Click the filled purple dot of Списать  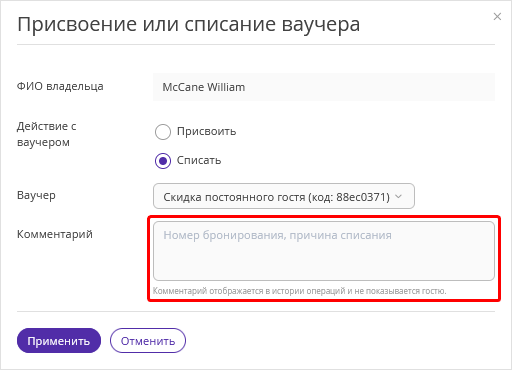163,161
